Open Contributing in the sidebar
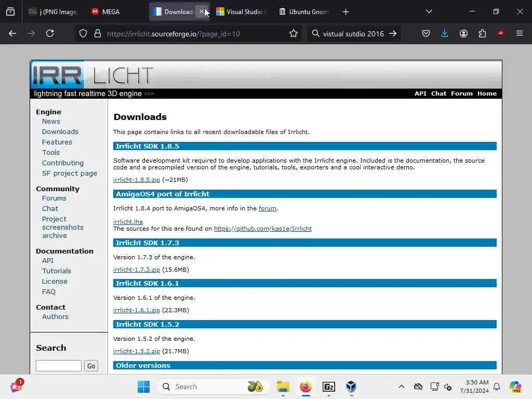Viewport: 532px width, 399px height. tap(63, 163)
